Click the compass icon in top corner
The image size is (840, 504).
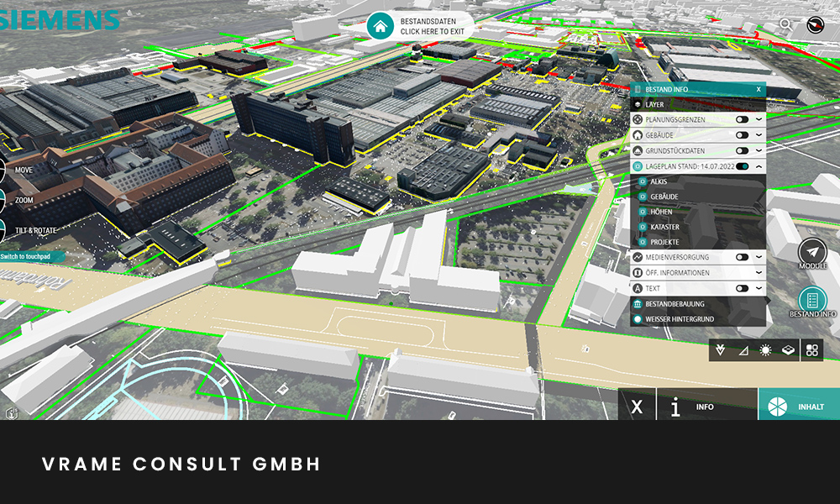coord(814,25)
